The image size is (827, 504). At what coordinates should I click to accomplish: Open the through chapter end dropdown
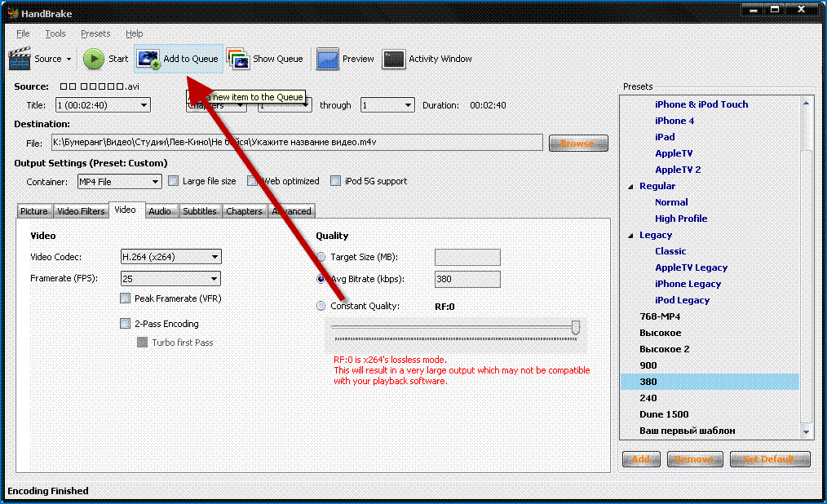pos(387,105)
